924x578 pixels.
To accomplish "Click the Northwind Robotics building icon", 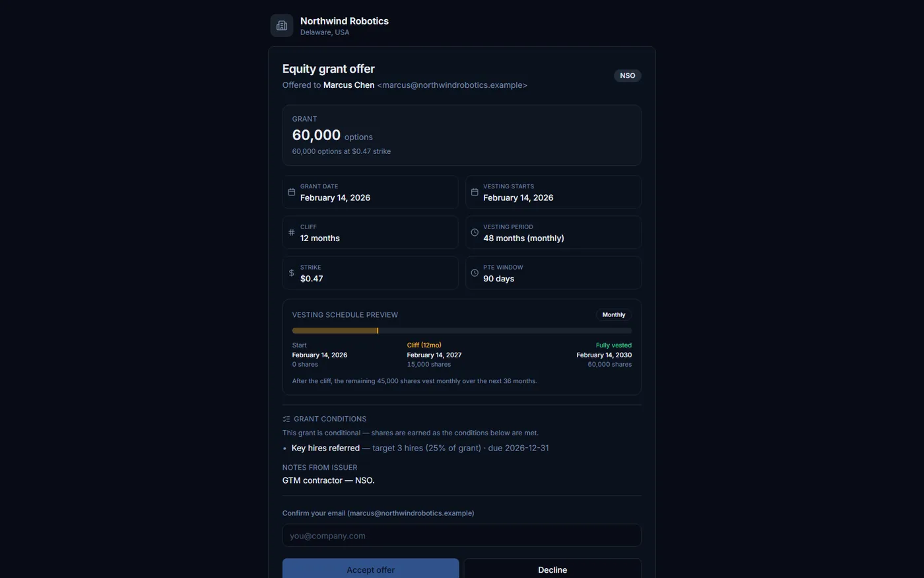I will click(x=282, y=26).
